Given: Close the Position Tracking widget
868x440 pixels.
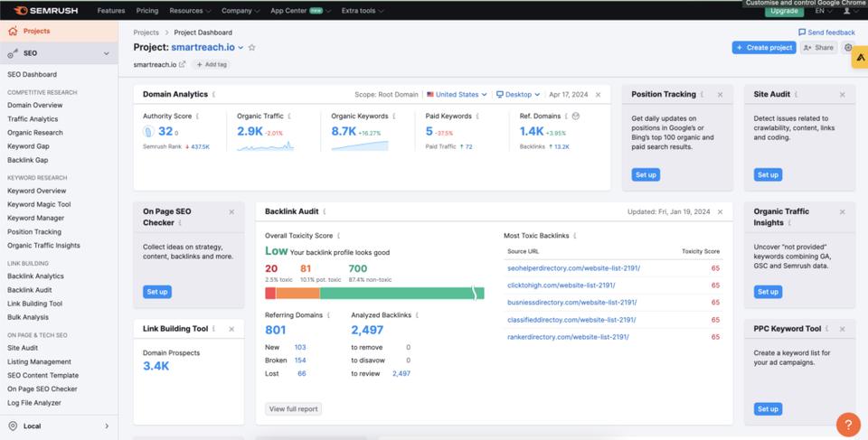Looking at the screenshot, I should click(x=721, y=95).
